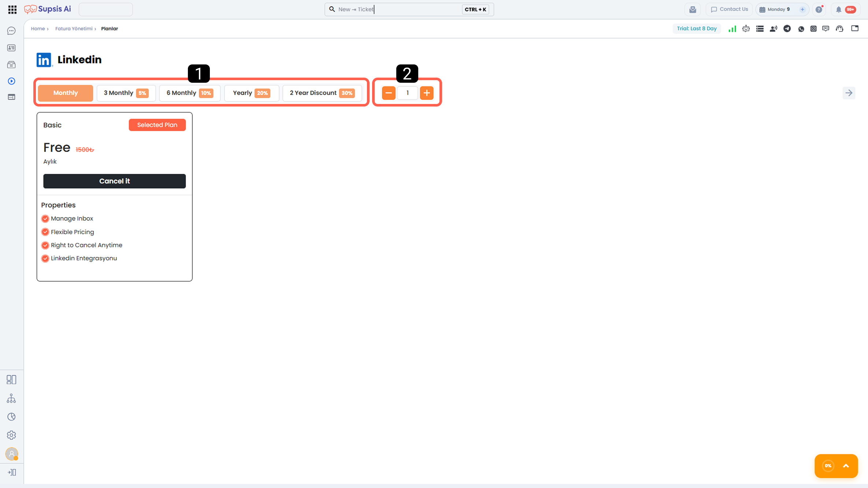Viewport: 868px width, 488px height.
Task: Expand the sidebar with the arrow icon
Action: 12,472
